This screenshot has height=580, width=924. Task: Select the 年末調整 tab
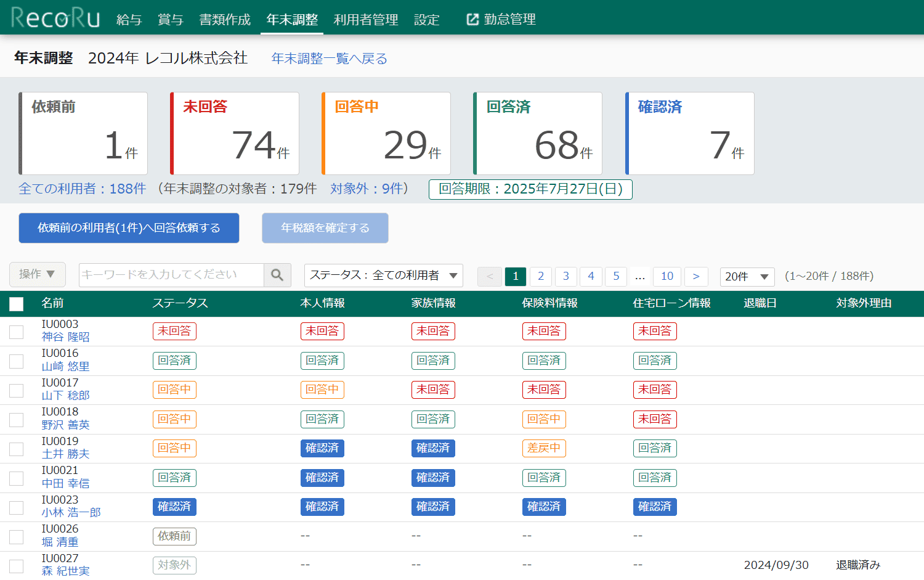click(292, 20)
